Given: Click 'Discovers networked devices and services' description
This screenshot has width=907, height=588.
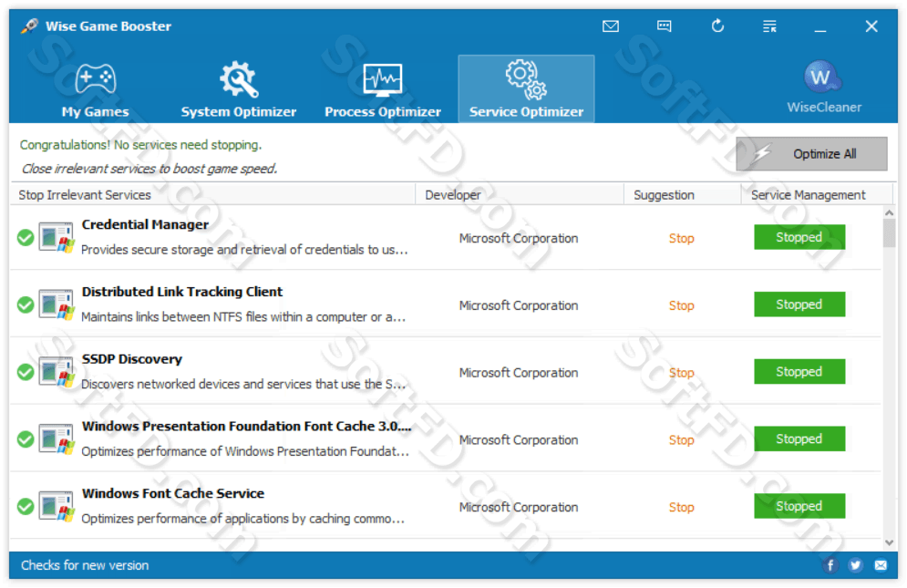Looking at the screenshot, I should coord(243,385).
